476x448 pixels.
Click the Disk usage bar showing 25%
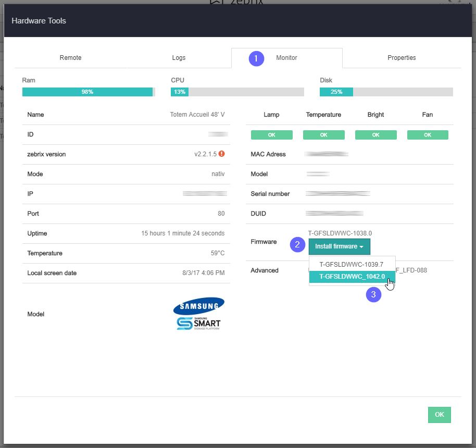pos(386,92)
